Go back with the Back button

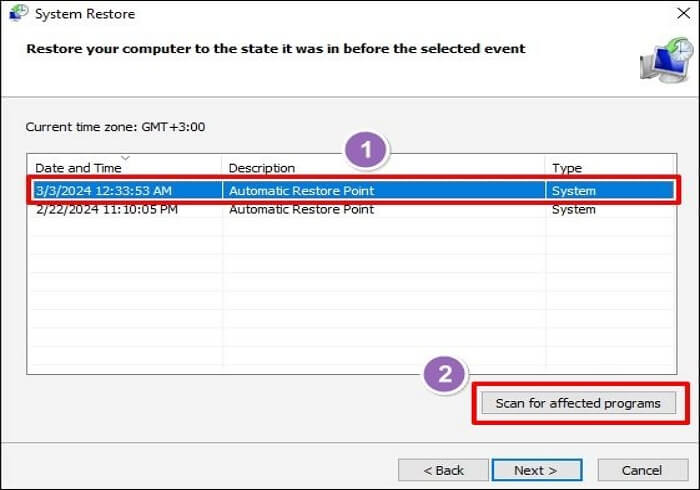click(443, 470)
